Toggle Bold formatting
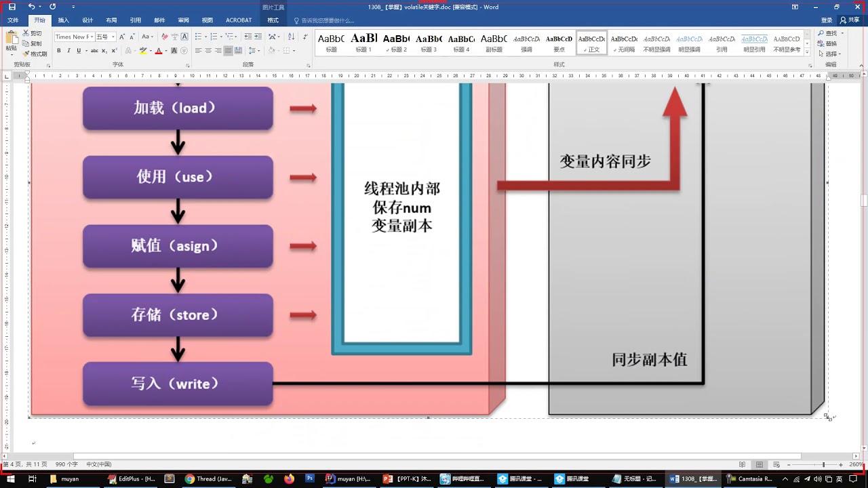Screen dimensions: 868x488 pyautogui.click(x=59, y=51)
